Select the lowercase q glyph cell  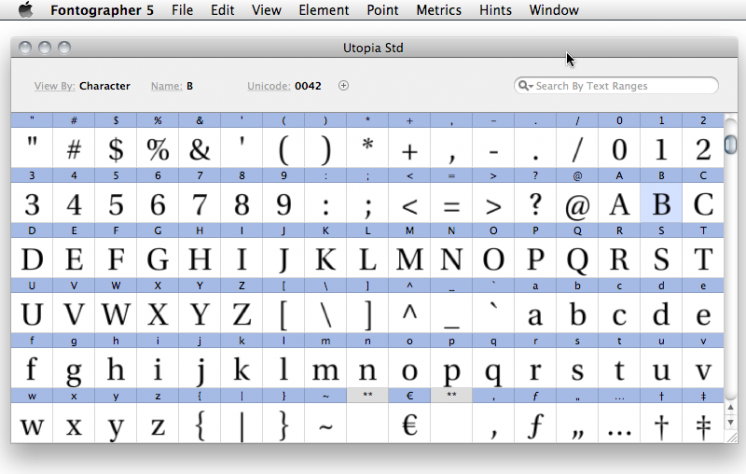click(x=493, y=368)
